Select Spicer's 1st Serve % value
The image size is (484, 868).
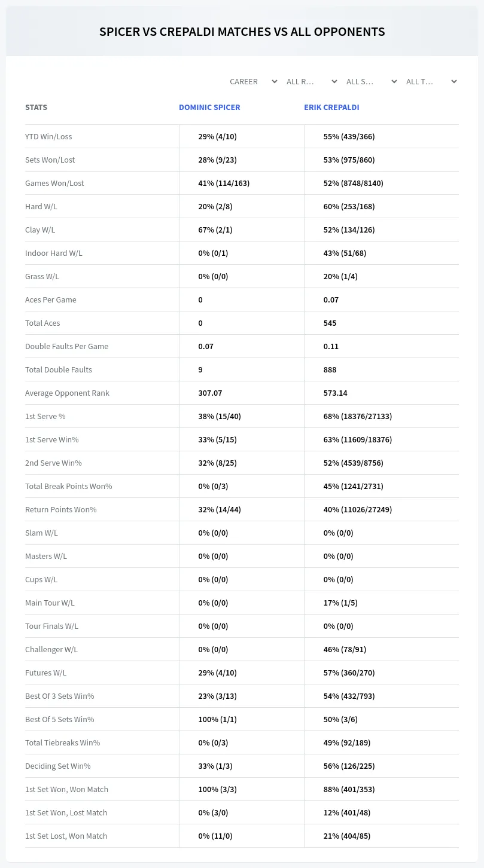[220, 416]
